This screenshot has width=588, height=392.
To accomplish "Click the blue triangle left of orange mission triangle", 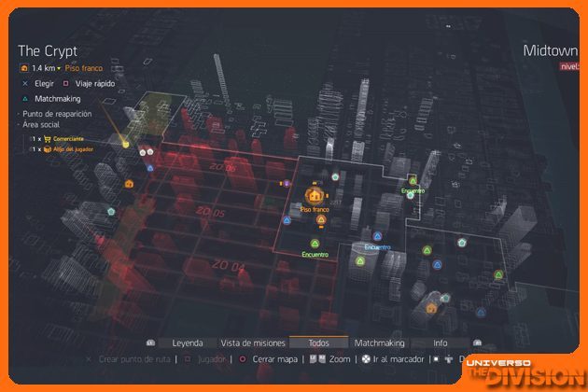I will point(287,220).
